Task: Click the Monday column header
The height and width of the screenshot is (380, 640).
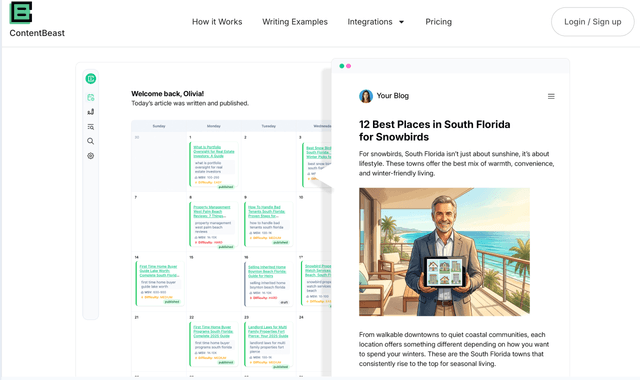Action: tap(213, 126)
